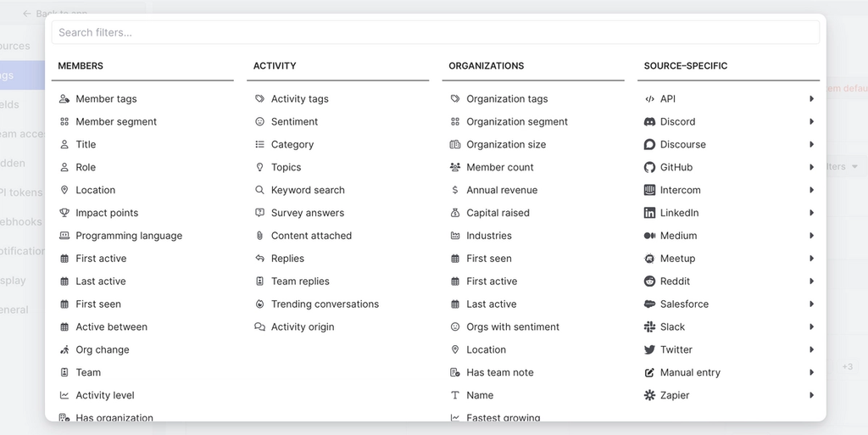This screenshot has height=435, width=868.
Task: Open the Manual entry source filter
Action: [x=690, y=373]
